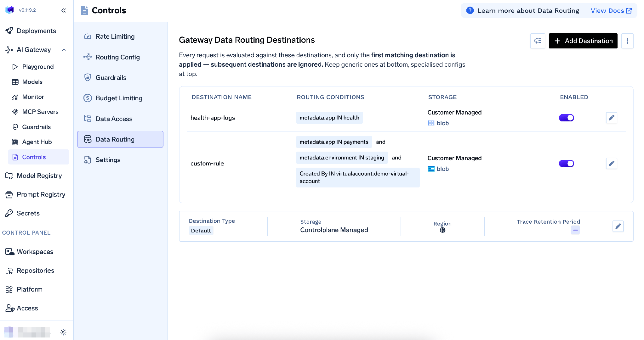Click the ROUTING CONDITIONS column header
The height and width of the screenshot is (340, 644).
330,97
